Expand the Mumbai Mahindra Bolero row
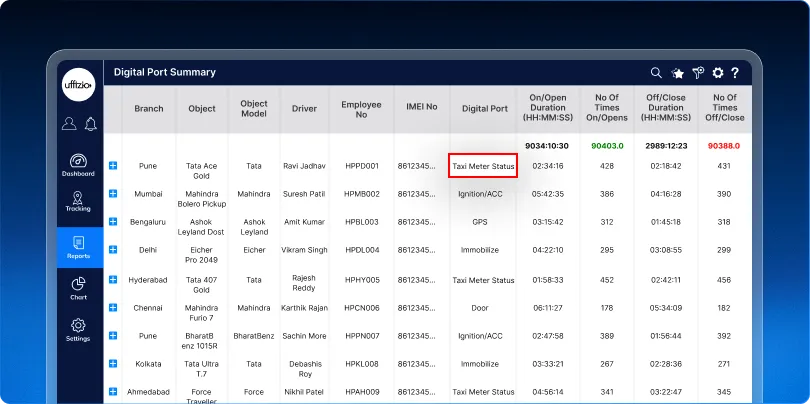Image resolution: width=810 pixels, height=404 pixels. click(113, 194)
